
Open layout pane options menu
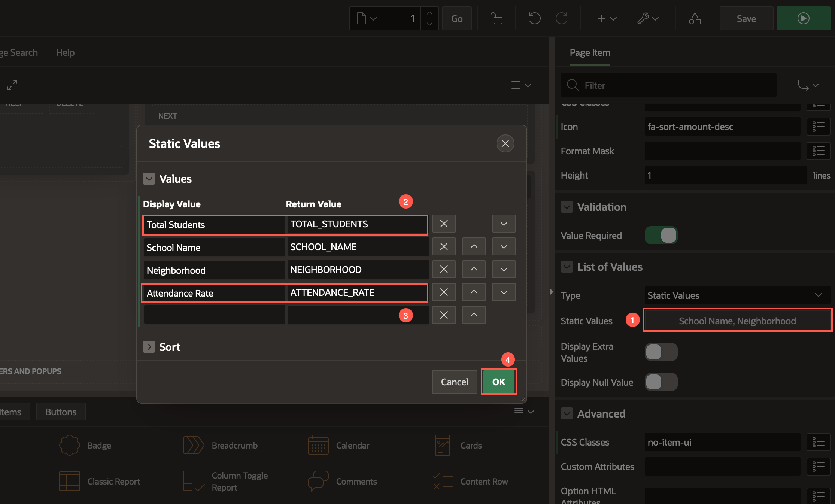click(521, 85)
